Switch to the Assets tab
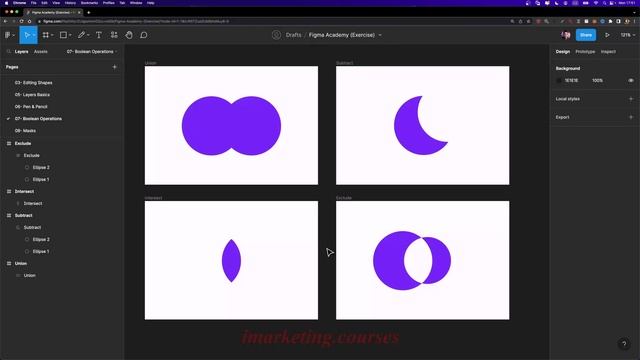This screenshot has height=360, width=640. pyautogui.click(x=41, y=52)
